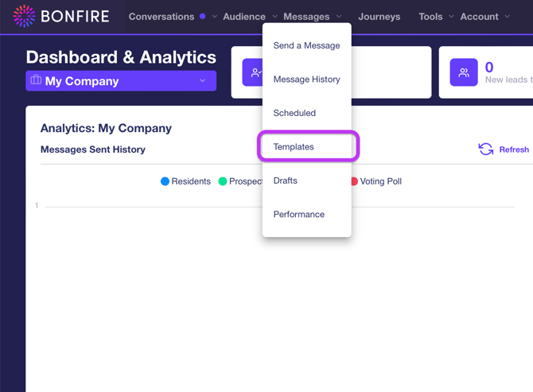Click the briefcase icon beside My Company

(36, 80)
